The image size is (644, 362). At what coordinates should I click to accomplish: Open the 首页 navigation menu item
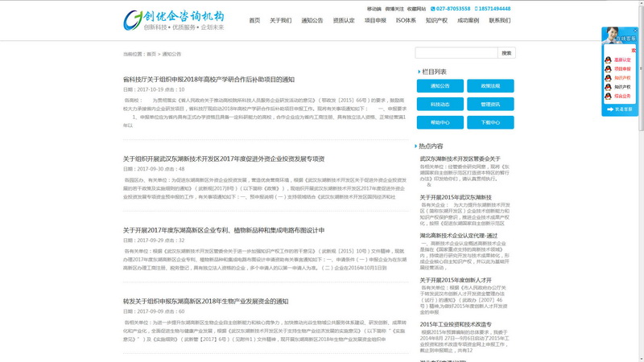(x=254, y=20)
